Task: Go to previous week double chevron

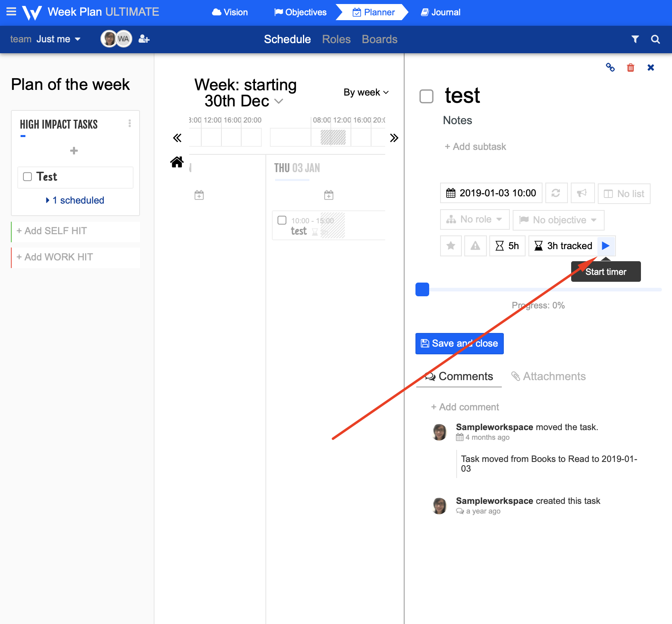Action: [177, 138]
